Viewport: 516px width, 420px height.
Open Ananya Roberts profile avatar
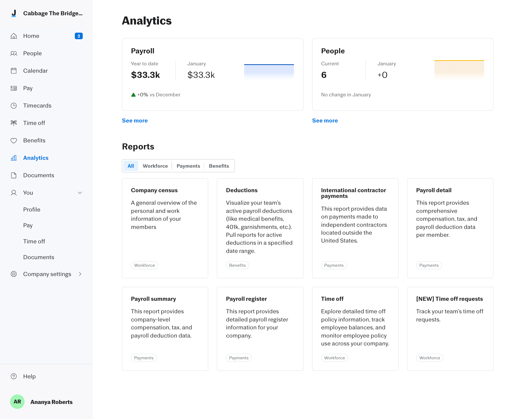(17, 401)
